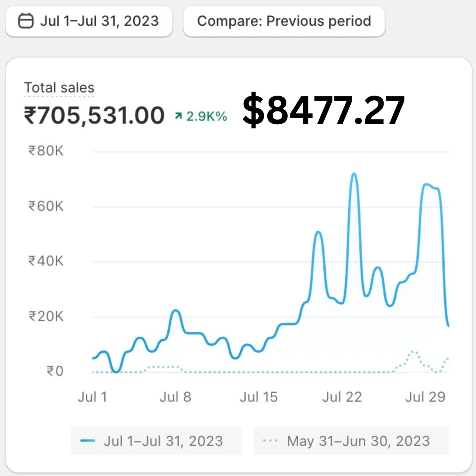Click the ₹705,531.00 sales amount
Image resolution: width=476 pixels, height=476 pixels.
tap(94, 115)
